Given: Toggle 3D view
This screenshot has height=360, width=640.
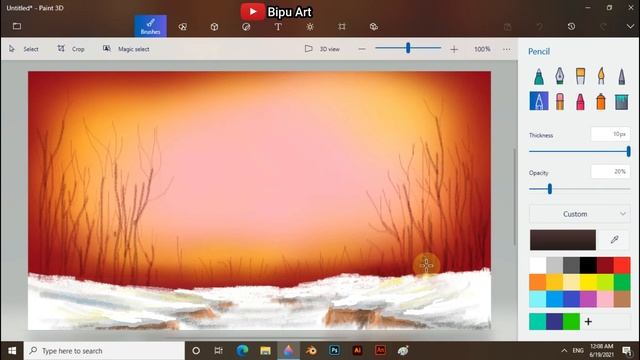Looking at the screenshot, I should pos(322,49).
